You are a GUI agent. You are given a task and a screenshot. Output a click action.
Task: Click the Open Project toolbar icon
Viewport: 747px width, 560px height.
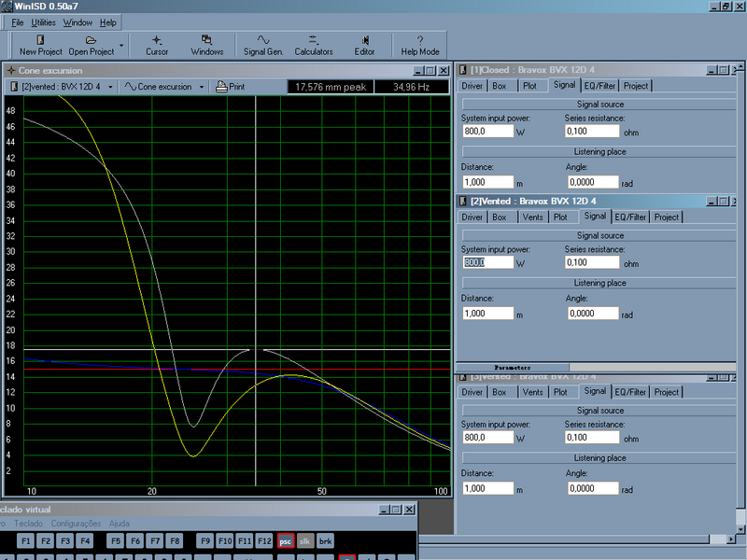click(91, 40)
